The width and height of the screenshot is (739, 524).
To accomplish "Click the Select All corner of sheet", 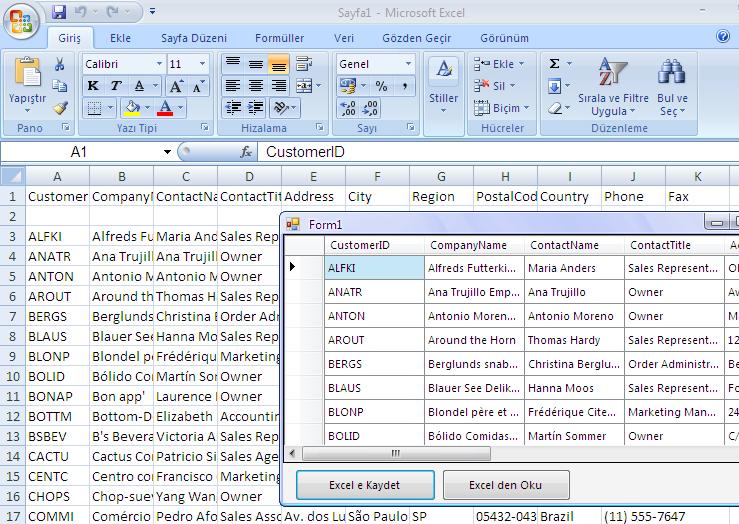I will 13,176.
